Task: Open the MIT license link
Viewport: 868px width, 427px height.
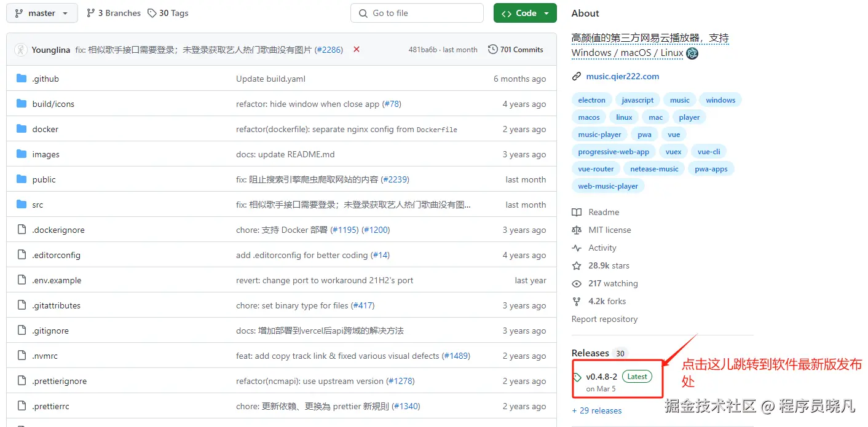Action: click(609, 230)
